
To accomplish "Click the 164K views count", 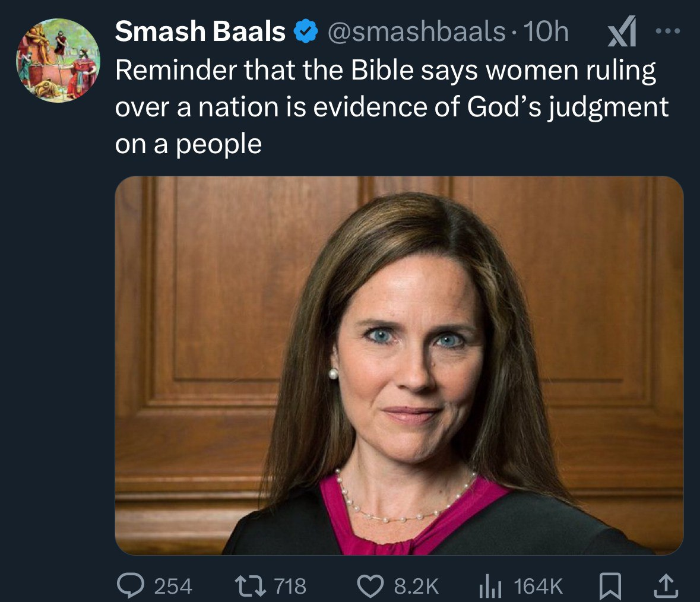I will [538, 587].
